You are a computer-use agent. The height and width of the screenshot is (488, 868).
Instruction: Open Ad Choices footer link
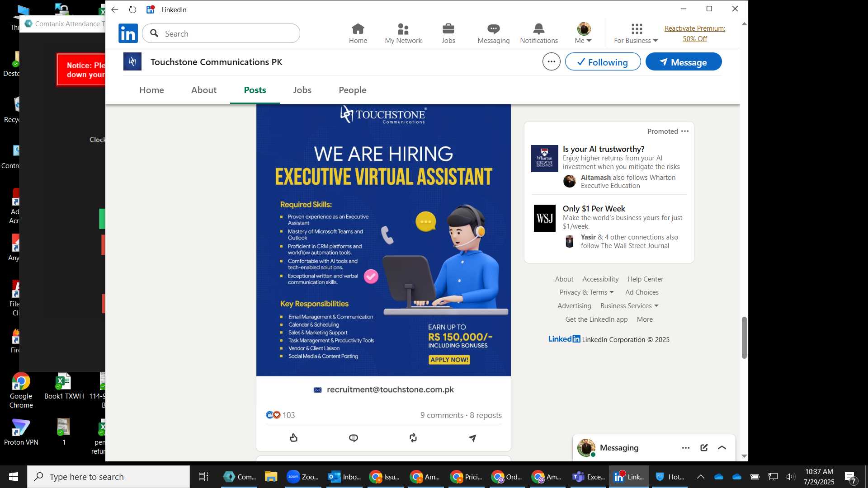642,292
